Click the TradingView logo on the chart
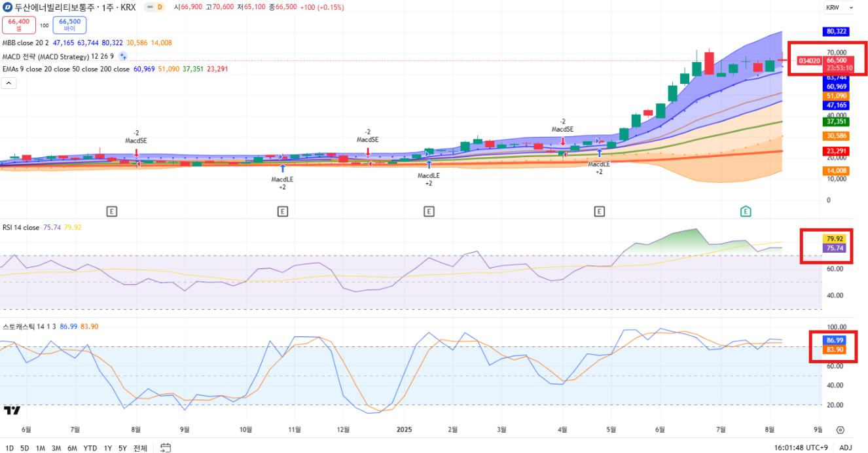Image resolution: width=868 pixels, height=453 pixels. (12, 410)
